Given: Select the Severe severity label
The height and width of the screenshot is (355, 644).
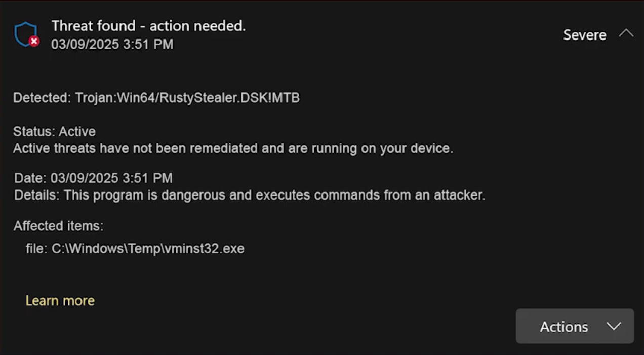Looking at the screenshot, I should (584, 34).
